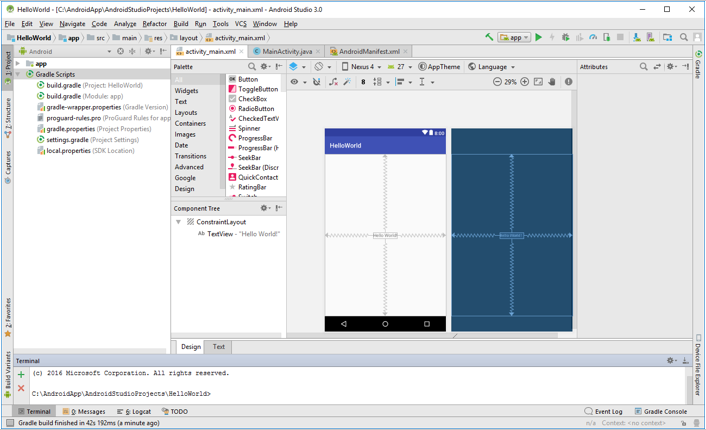Close the terminal session red X

(x=21, y=388)
